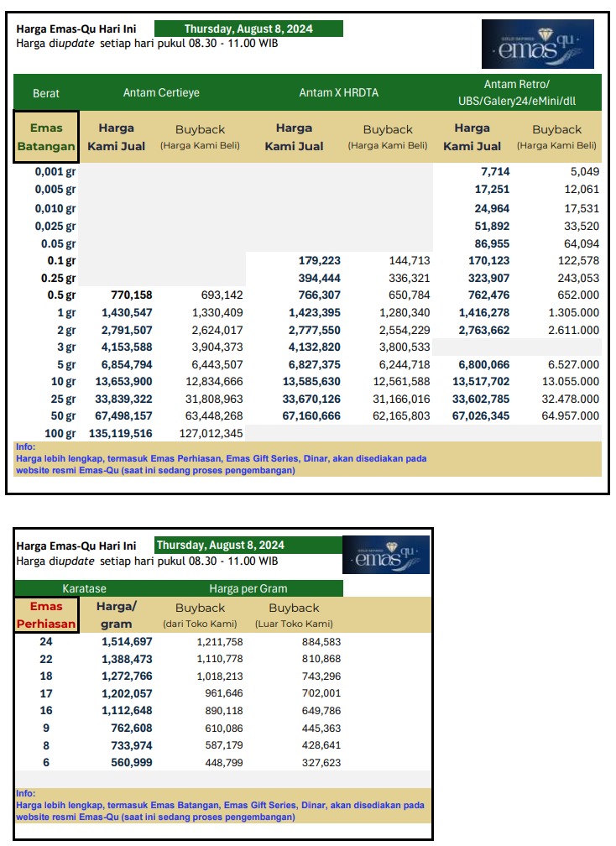Select price 86,955
The height and width of the screenshot is (846, 616).
pos(492,244)
